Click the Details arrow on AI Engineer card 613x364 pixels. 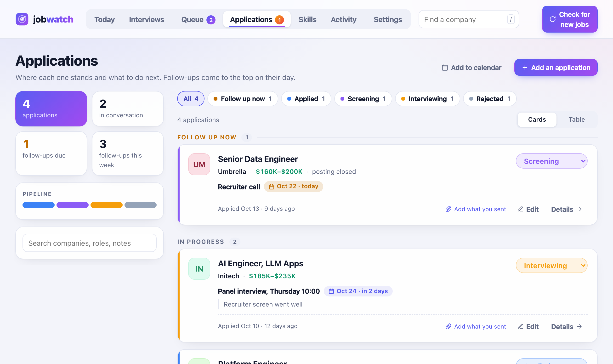point(579,326)
